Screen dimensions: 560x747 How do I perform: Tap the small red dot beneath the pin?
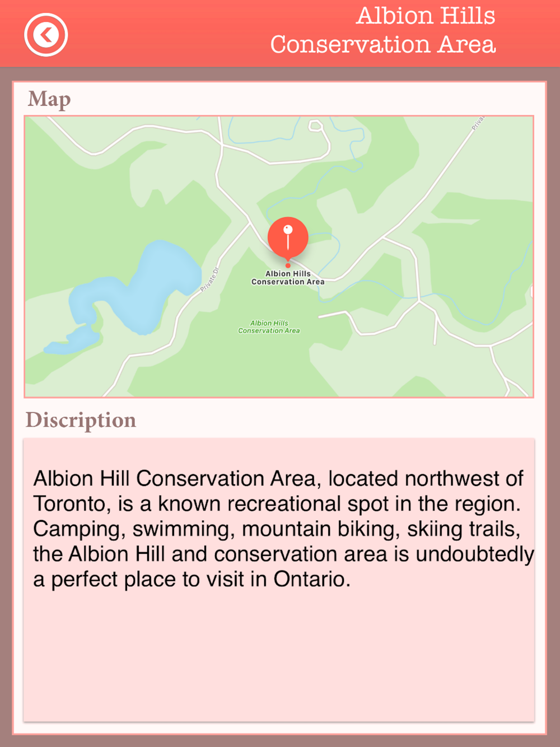[x=288, y=265]
